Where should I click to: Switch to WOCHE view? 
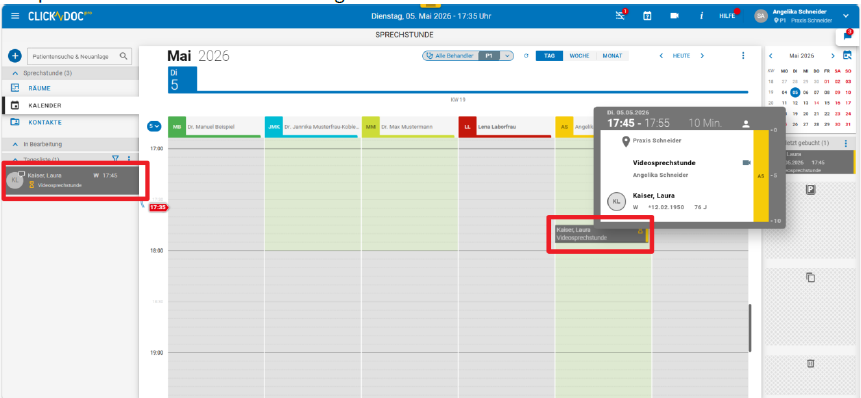click(x=579, y=55)
